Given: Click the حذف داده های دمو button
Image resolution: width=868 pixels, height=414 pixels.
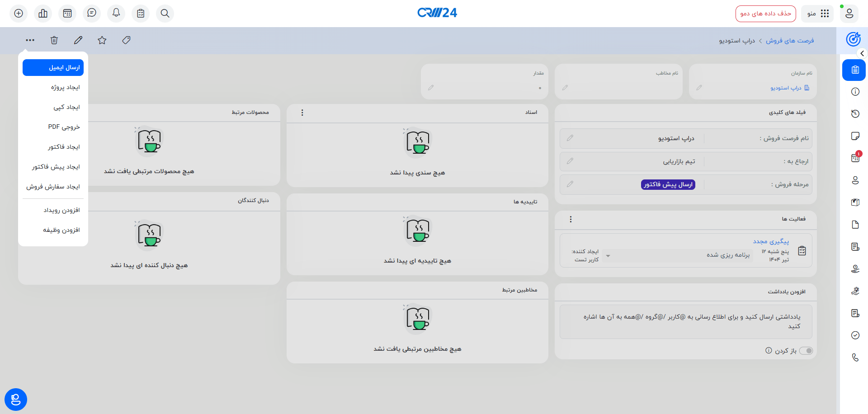Looking at the screenshot, I should (765, 13).
